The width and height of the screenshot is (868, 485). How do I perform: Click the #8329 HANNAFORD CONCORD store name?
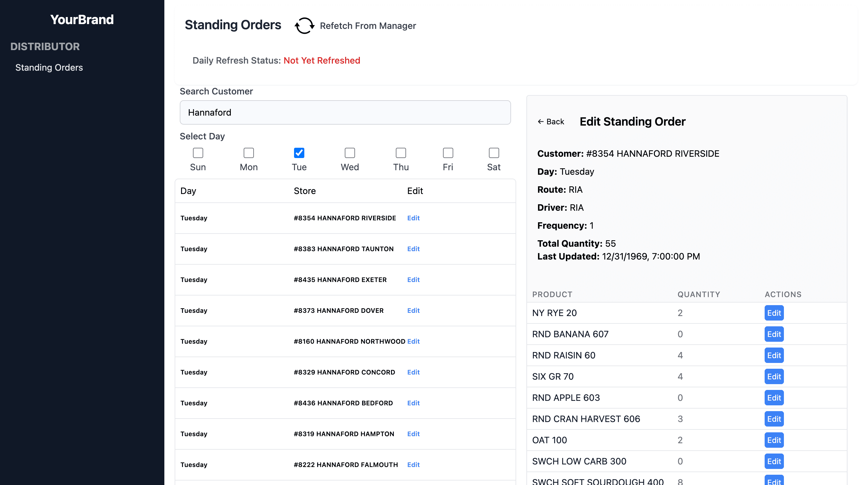coord(344,372)
